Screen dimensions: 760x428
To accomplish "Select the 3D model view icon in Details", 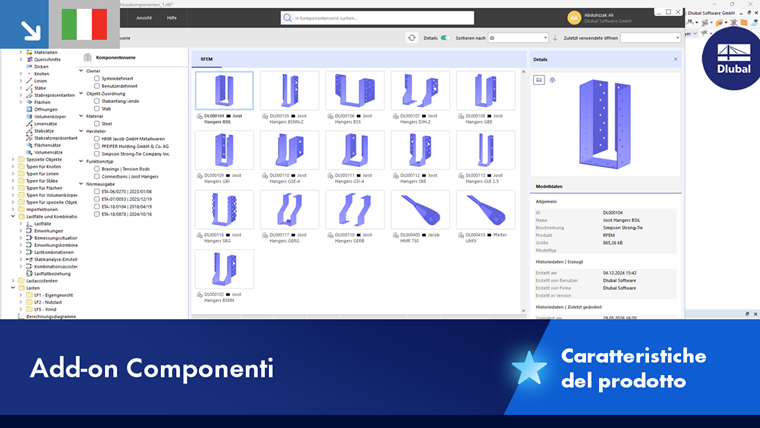I will point(552,80).
